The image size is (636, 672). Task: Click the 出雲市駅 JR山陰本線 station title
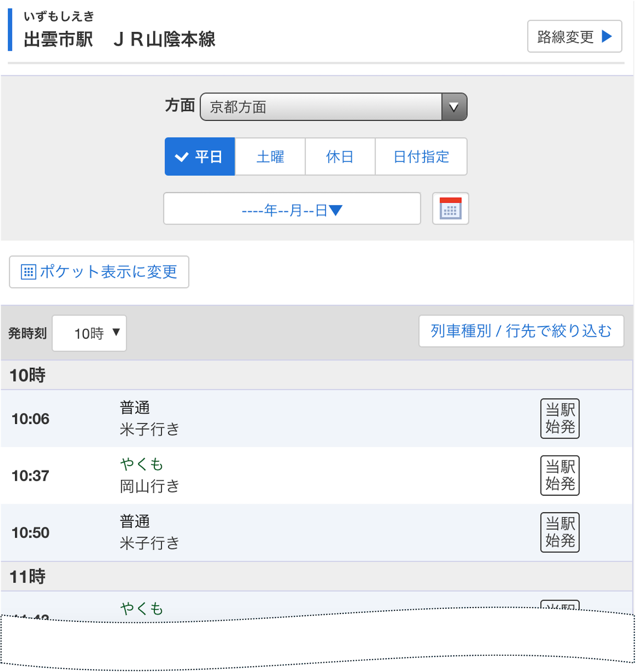pos(119,39)
